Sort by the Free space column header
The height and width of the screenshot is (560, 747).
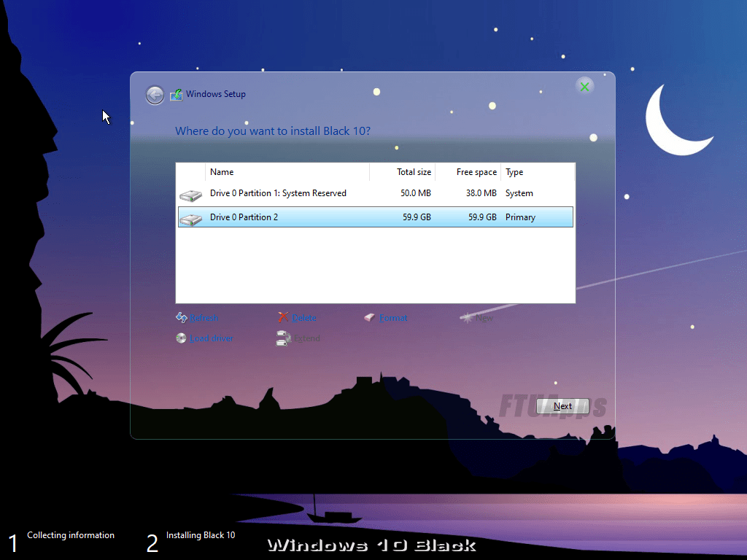coord(468,172)
